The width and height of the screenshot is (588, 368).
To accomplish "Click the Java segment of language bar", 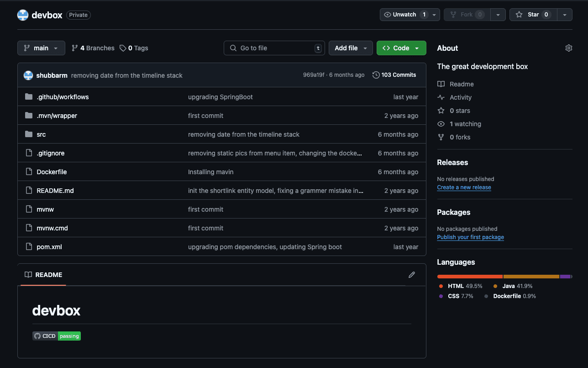I will (531, 277).
